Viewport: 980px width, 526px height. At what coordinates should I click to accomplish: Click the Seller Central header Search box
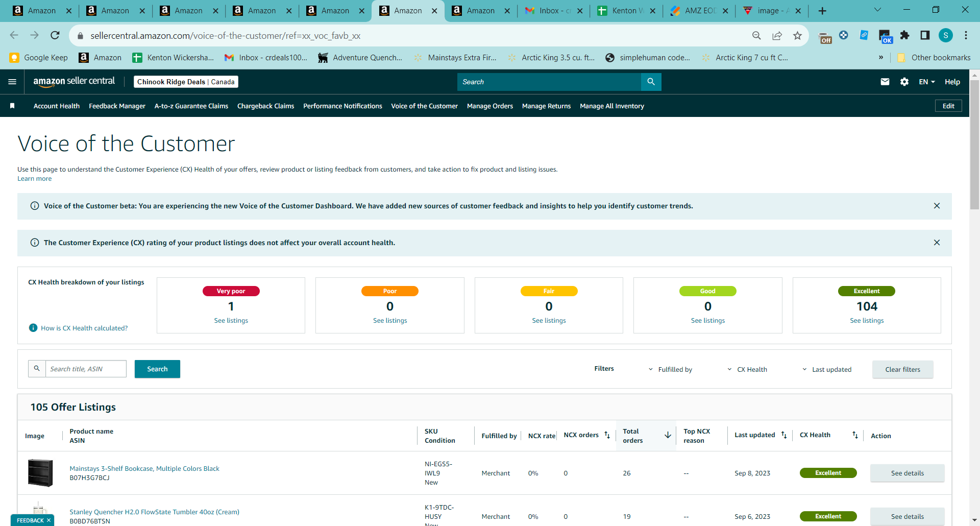pos(549,82)
